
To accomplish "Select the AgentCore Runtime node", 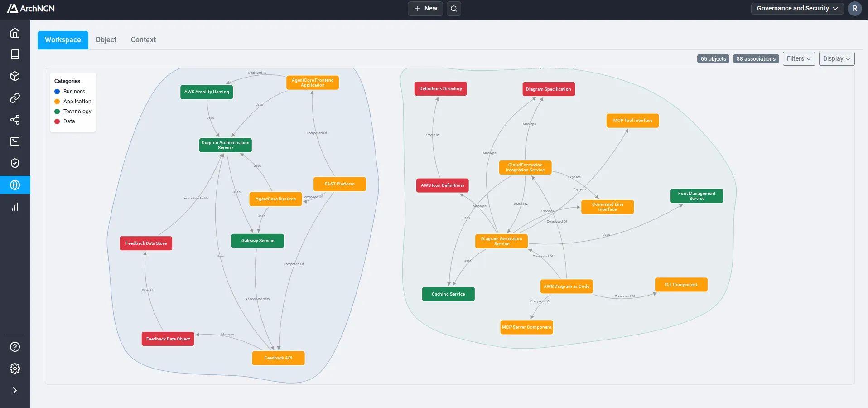I will 275,199.
